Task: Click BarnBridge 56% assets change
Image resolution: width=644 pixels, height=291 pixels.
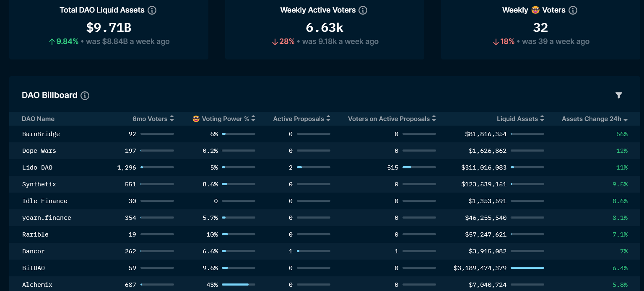Action: tap(622, 134)
